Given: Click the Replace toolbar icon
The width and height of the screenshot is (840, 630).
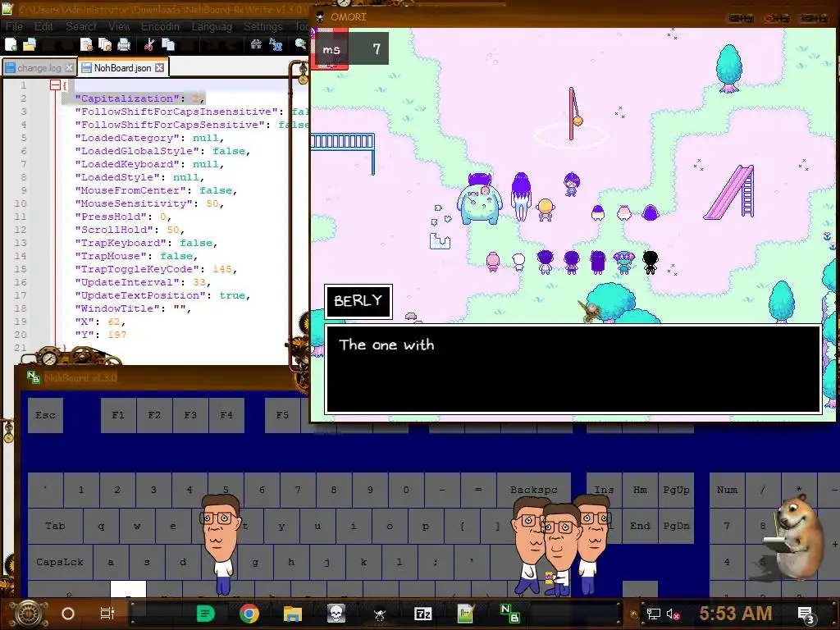Looking at the screenshot, I should point(276,45).
